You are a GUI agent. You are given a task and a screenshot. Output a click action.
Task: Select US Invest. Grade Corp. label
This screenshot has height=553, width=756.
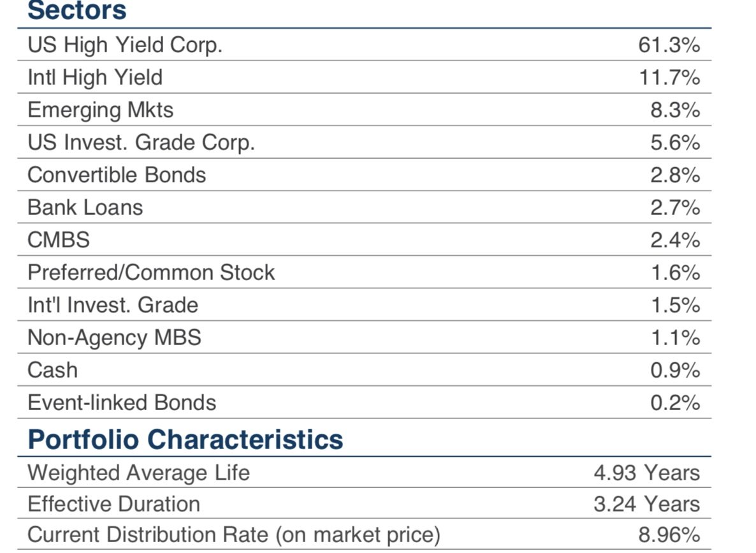point(141,142)
